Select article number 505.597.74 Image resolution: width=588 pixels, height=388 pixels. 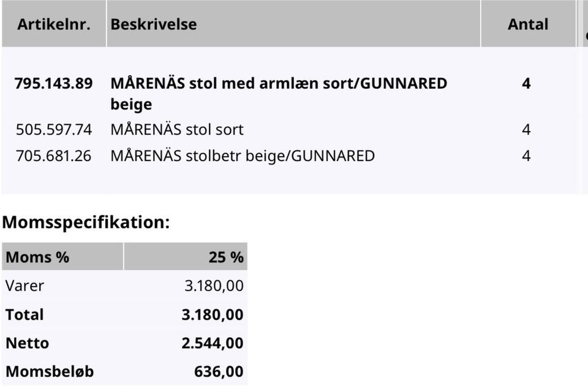54,130
